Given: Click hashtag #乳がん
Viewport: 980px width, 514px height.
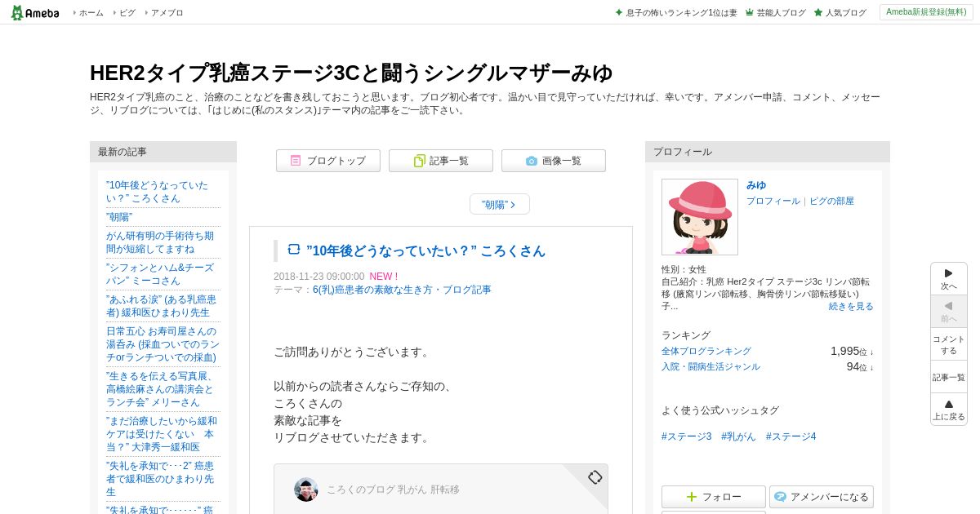Looking at the screenshot, I should coord(739,436).
